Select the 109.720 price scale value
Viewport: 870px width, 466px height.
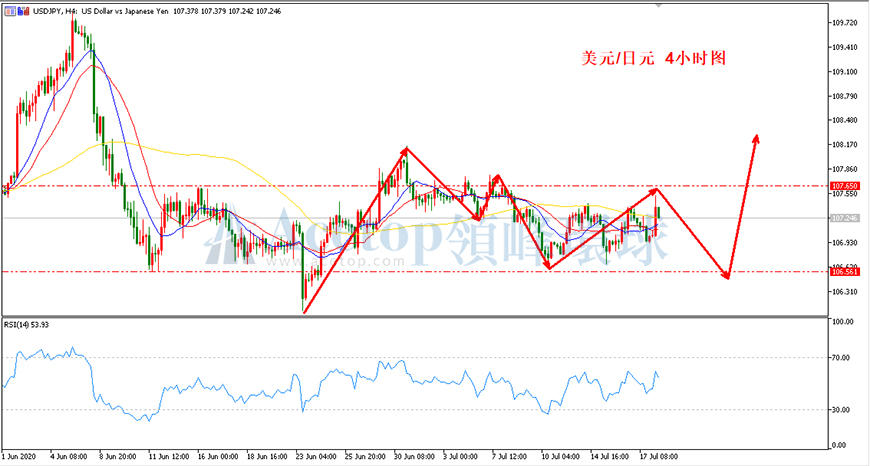coord(845,23)
